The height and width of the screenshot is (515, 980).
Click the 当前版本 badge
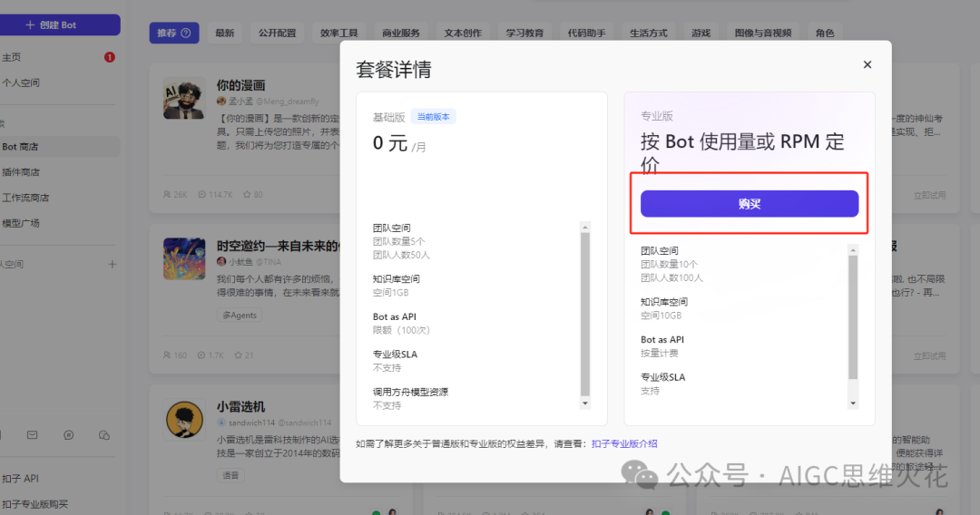[x=433, y=117]
